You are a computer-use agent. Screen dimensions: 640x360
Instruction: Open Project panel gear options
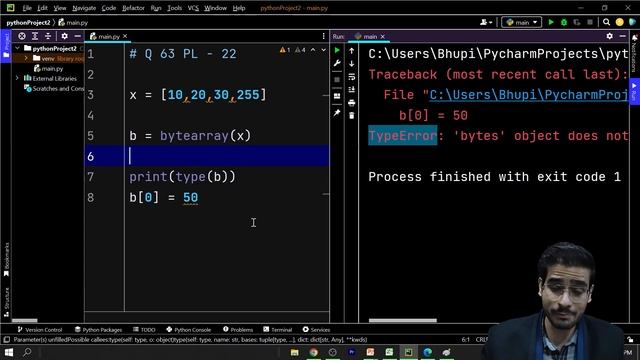[64, 36]
